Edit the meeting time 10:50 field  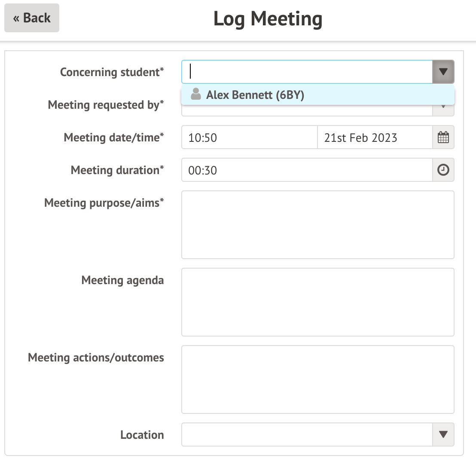coord(249,138)
